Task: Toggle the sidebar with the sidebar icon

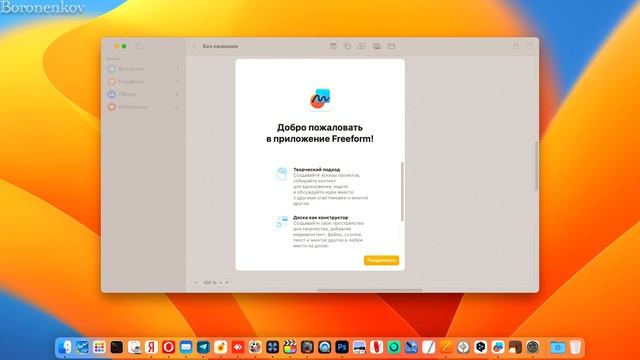Action: [x=138, y=46]
